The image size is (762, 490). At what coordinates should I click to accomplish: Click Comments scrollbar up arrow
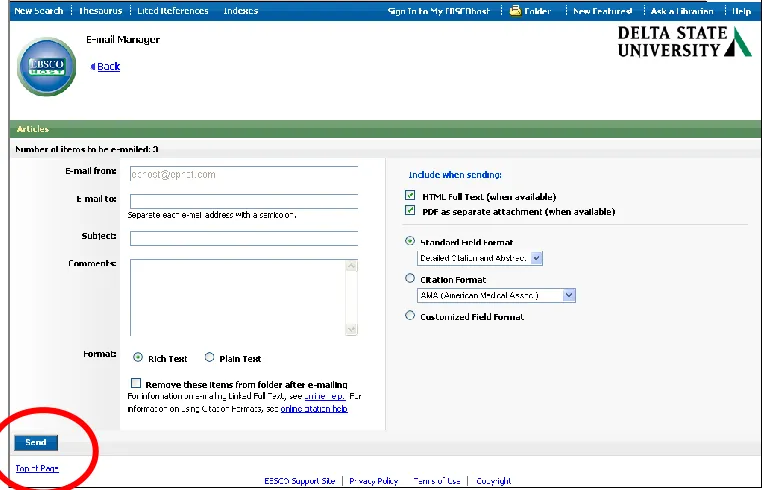click(351, 266)
